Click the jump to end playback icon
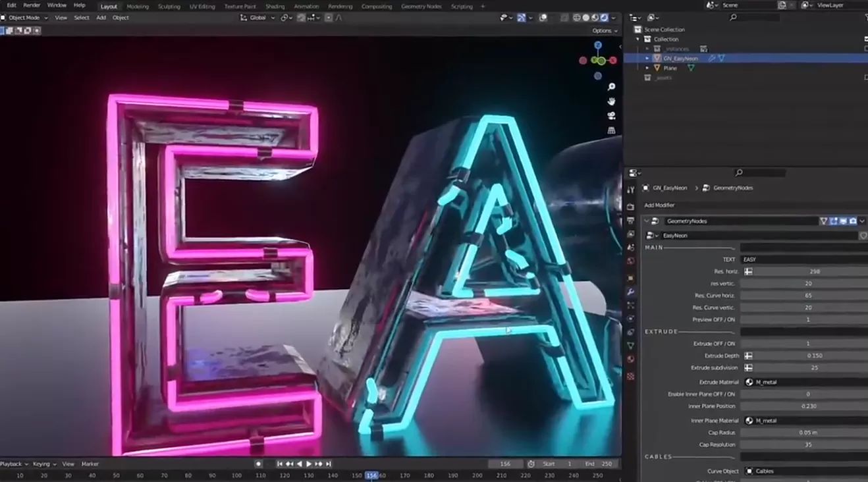 329,464
